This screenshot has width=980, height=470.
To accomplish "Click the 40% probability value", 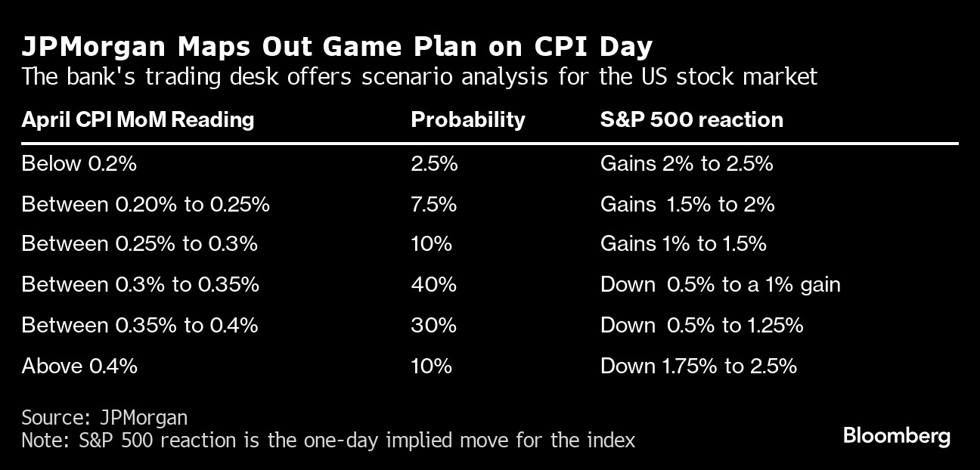I will pyautogui.click(x=433, y=285).
